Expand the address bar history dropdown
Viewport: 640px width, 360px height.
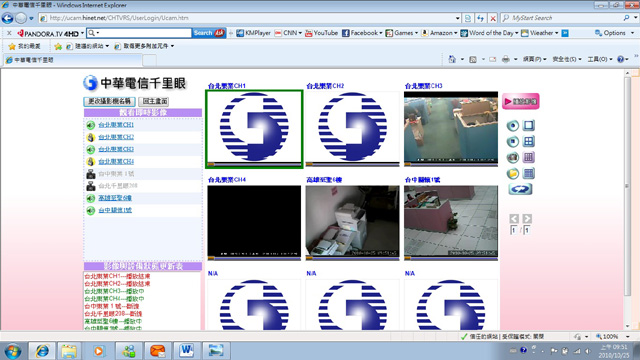click(x=458, y=18)
